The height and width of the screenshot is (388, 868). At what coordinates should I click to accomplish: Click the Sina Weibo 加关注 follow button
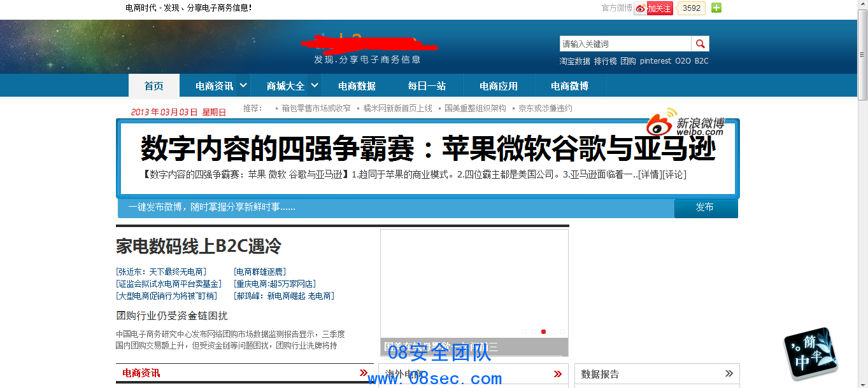point(653,8)
